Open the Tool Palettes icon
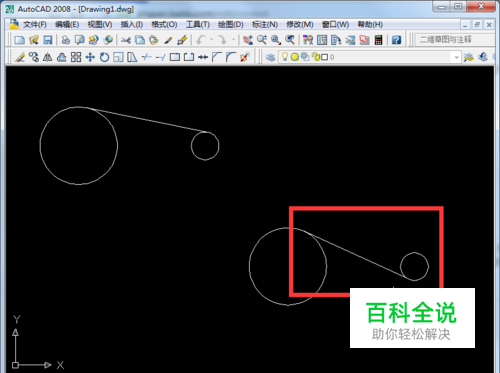This screenshot has width=500, height=373. pyautogui.click(x=336, y=40)
